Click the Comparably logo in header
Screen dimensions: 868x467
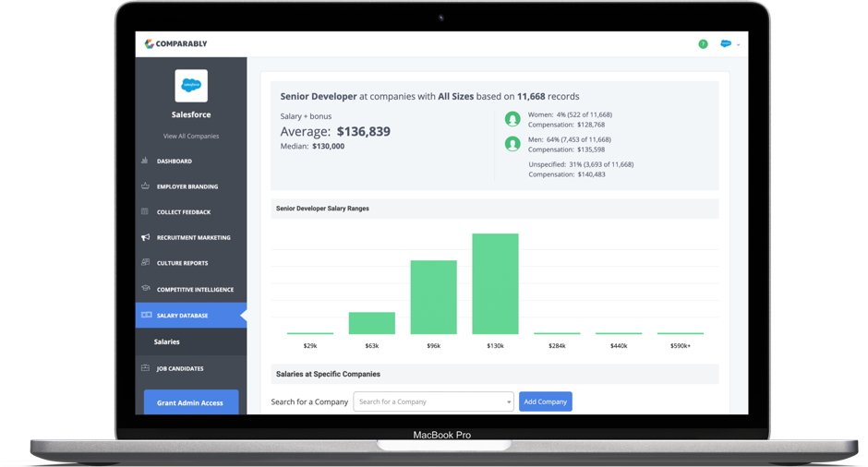pyautogui.click(x=176, y=43)
